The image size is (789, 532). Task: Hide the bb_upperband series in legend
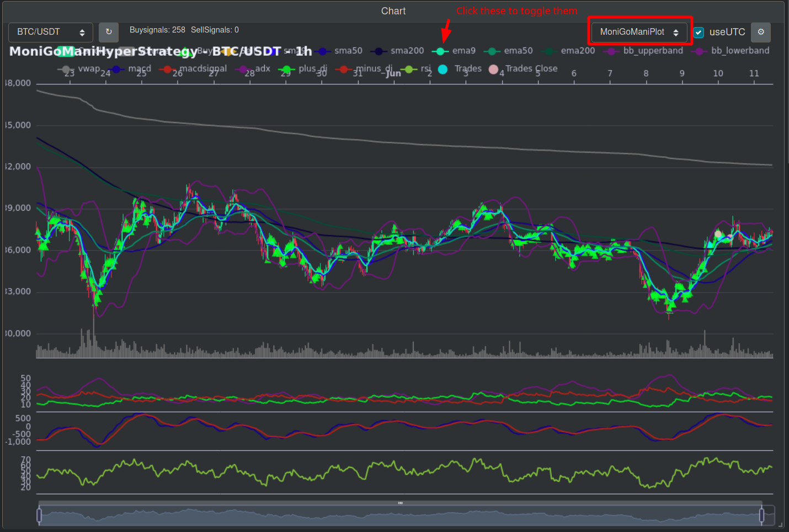(643, 51)
